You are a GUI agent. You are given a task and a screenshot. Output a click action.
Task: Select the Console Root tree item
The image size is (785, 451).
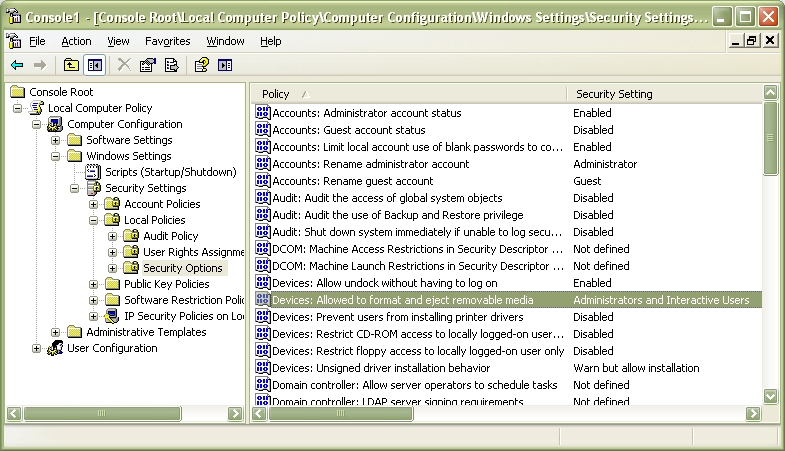coord(61,92)
